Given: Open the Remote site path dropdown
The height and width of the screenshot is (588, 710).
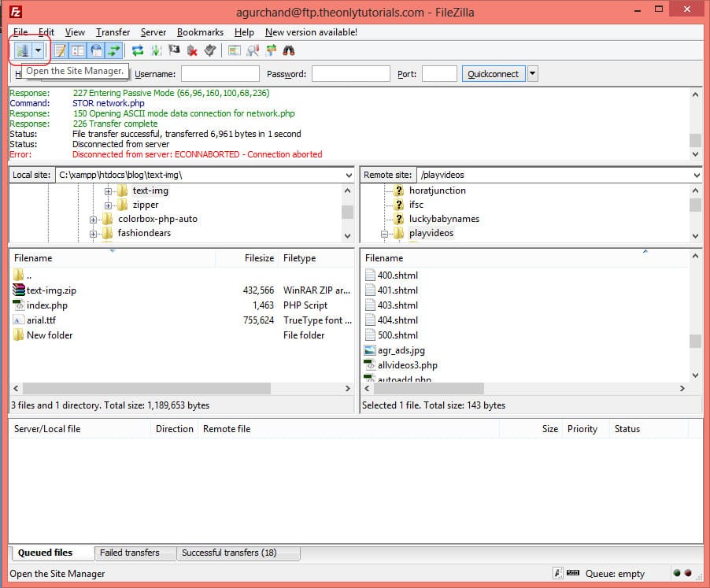Looking at the screenshot, I should (697, 176).
